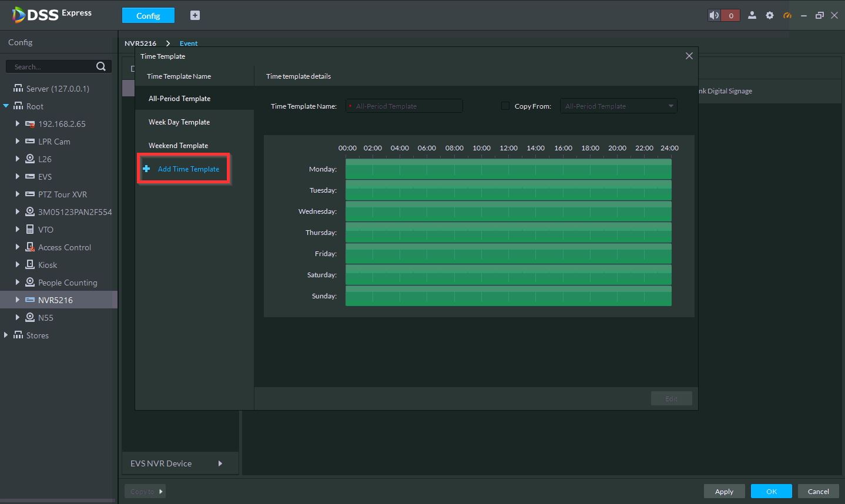Select Week Day Template from list

coord(179,122)
